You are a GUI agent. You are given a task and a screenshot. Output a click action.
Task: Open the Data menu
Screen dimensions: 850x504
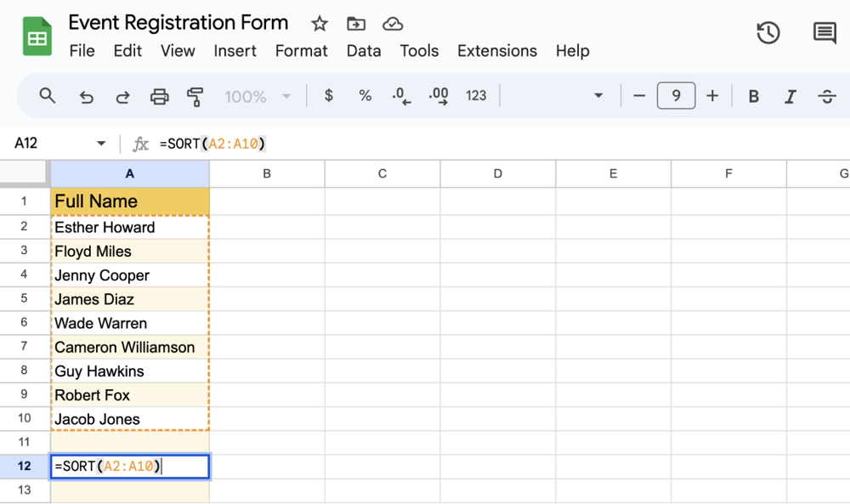363,51
